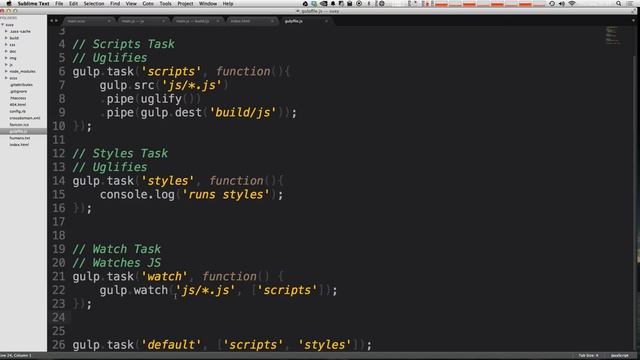Open .htaccess in sidebar

(x=18, y=98)
